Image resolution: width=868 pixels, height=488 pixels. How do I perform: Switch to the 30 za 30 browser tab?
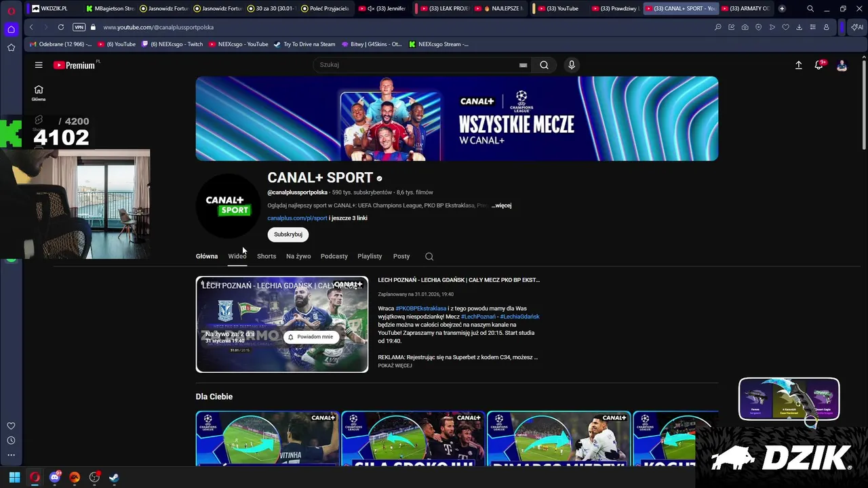[x=271, y=8]
